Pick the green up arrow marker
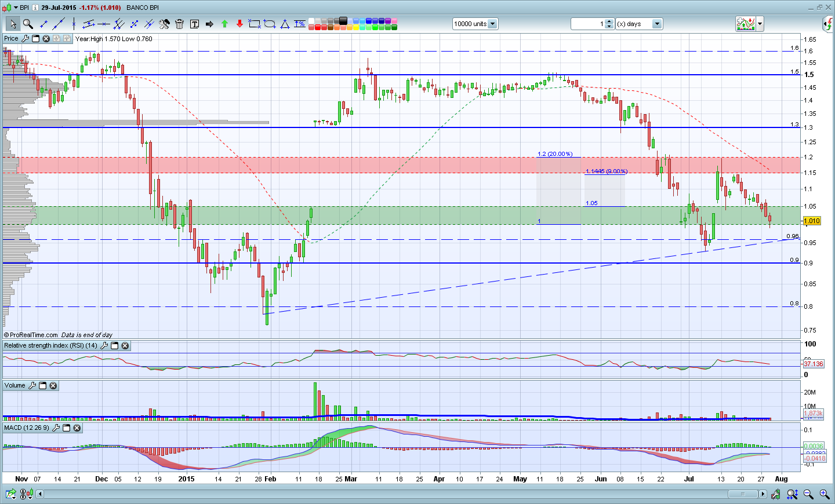 pos(224,24)
